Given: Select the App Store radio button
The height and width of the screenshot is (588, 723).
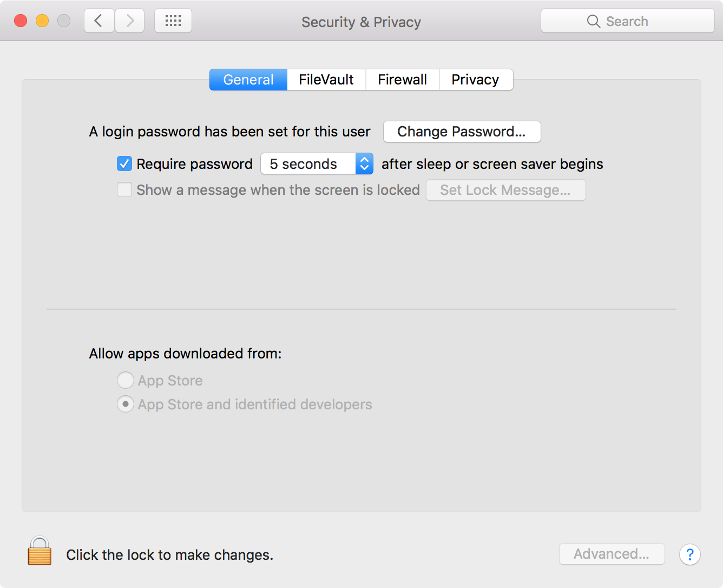Looking at the screenshot, I should (126, 380).
